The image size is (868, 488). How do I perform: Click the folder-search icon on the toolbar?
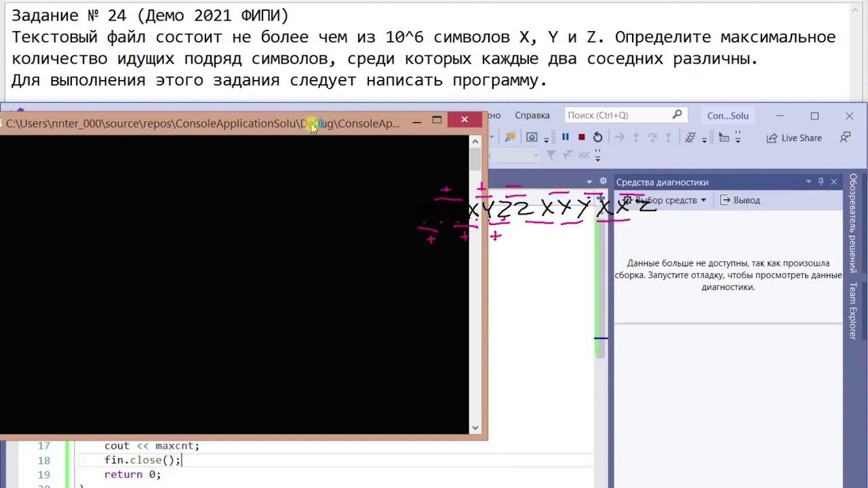[510, 138]
